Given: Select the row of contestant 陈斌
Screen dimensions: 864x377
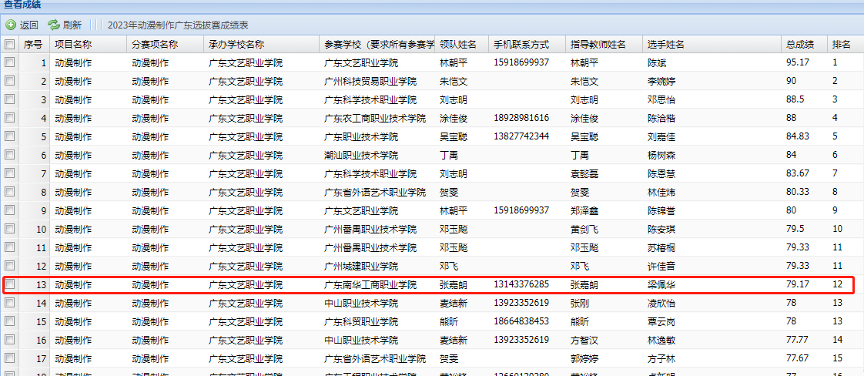Looking at the screenshot, I should click(x=432, y=62).
